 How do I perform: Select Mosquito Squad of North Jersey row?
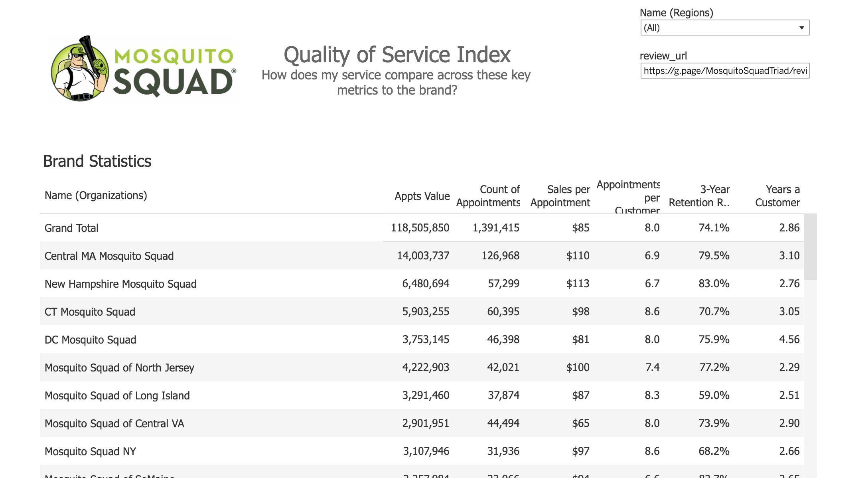[x=119, y=368]
